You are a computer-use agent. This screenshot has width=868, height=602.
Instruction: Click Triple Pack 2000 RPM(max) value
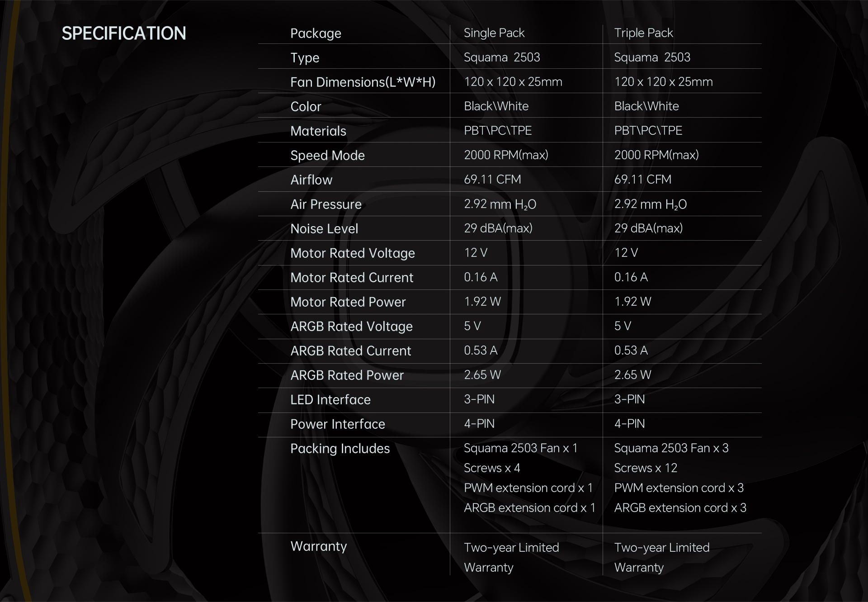pos(656,155)
